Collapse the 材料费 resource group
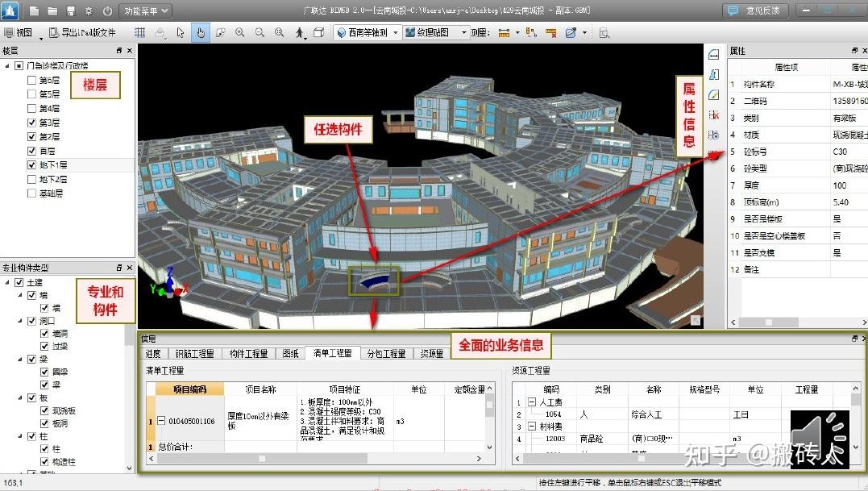Viewport: 868px width, 491px height. click(532, 427)
